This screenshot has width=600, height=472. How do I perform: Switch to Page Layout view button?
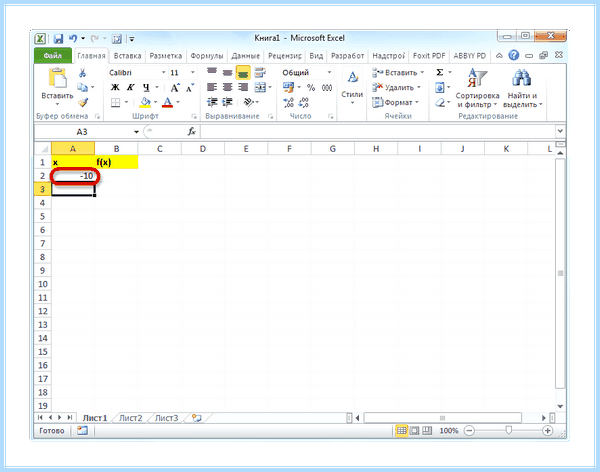pyautogui.click(x=414, y=431)
